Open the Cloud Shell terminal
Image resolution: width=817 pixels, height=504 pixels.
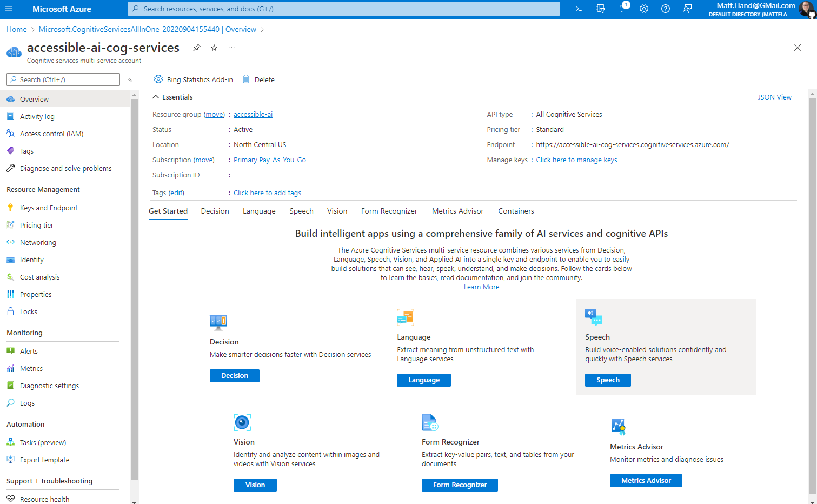pos(579,9)
